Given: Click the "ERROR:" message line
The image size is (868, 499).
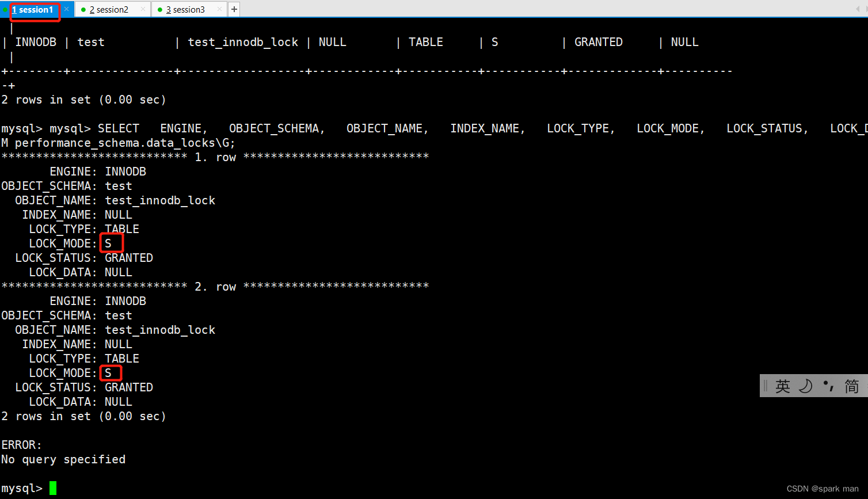Looking at the screenshot, I should [x=22, y=445].
